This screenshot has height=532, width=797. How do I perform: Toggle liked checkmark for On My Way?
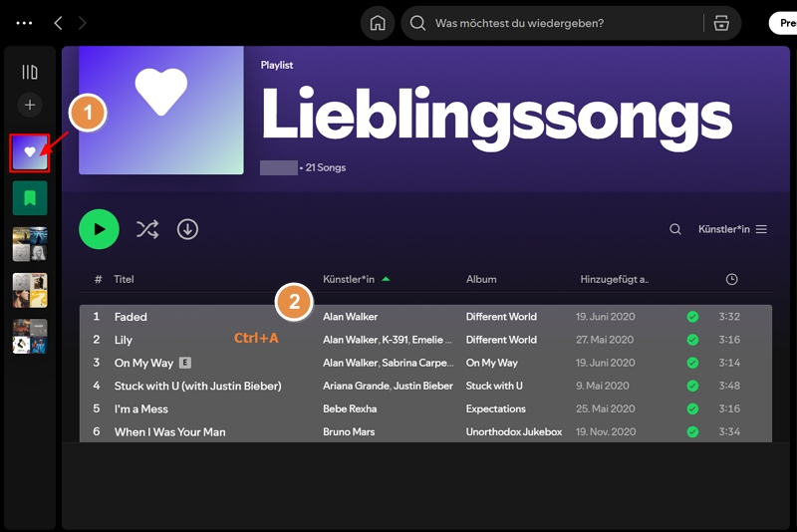[x=692, y=363]
